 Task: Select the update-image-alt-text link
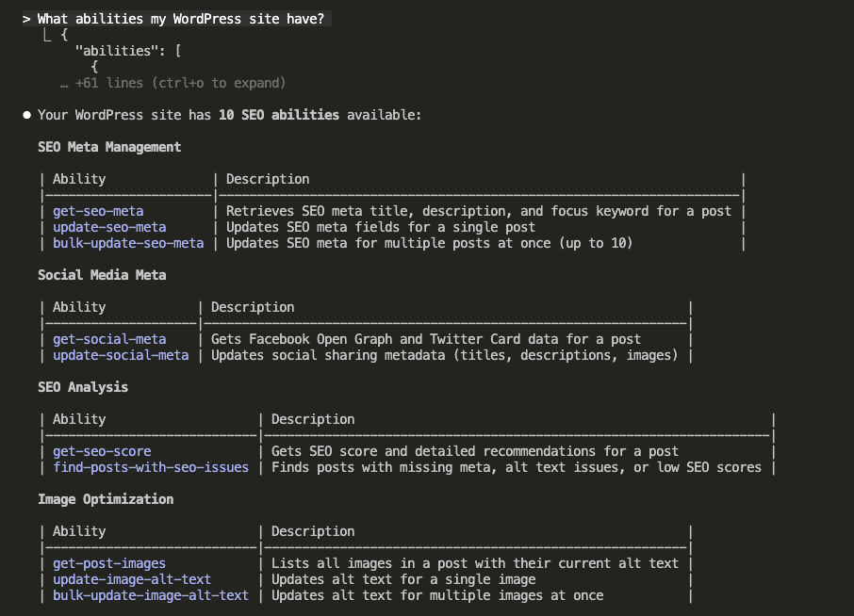(x=132, y=579)
